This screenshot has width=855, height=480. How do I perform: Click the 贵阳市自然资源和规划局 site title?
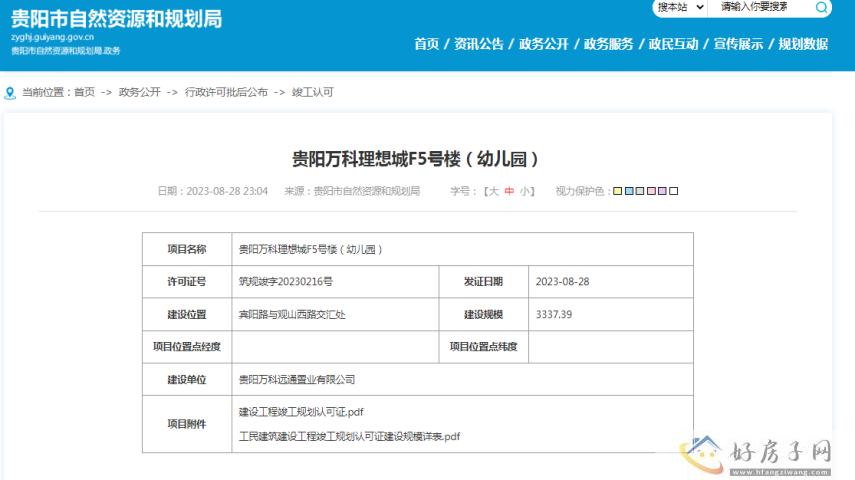pos(117,19)
